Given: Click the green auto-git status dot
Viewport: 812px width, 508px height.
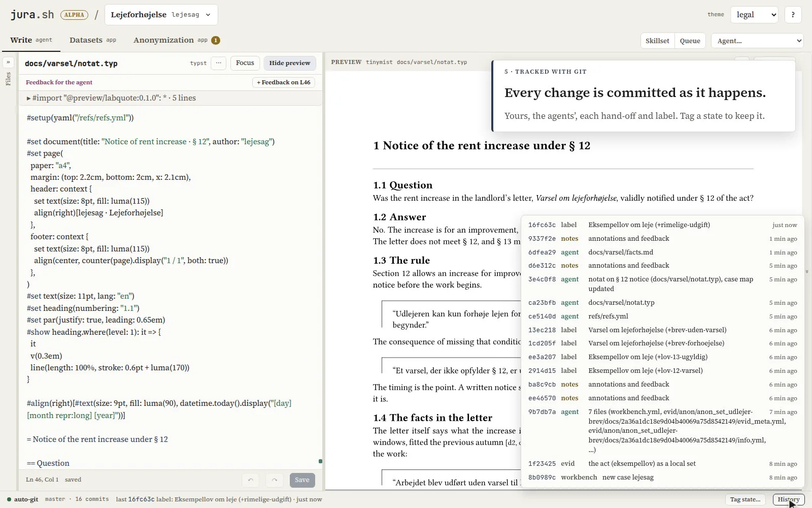Looking at the screenshot, I should 9,499.
